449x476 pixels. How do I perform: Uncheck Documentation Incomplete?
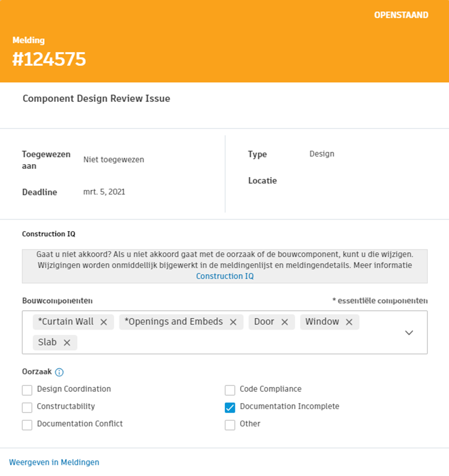(x=230, y=407)
